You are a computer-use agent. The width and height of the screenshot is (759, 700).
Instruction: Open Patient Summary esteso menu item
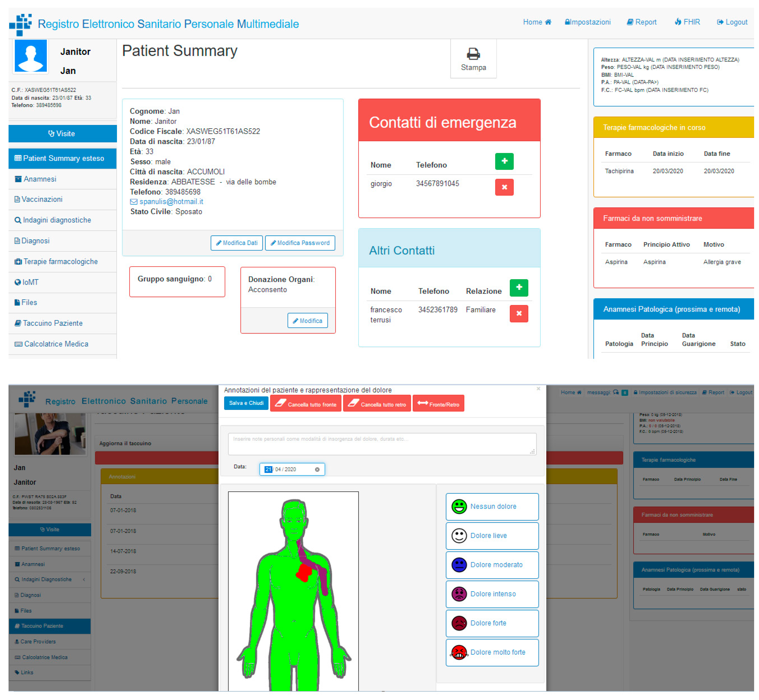[62, 158]
